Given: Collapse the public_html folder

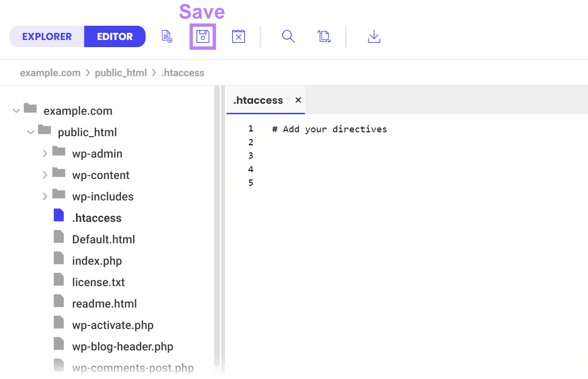Looking at the screenshot, I should 30,132.
